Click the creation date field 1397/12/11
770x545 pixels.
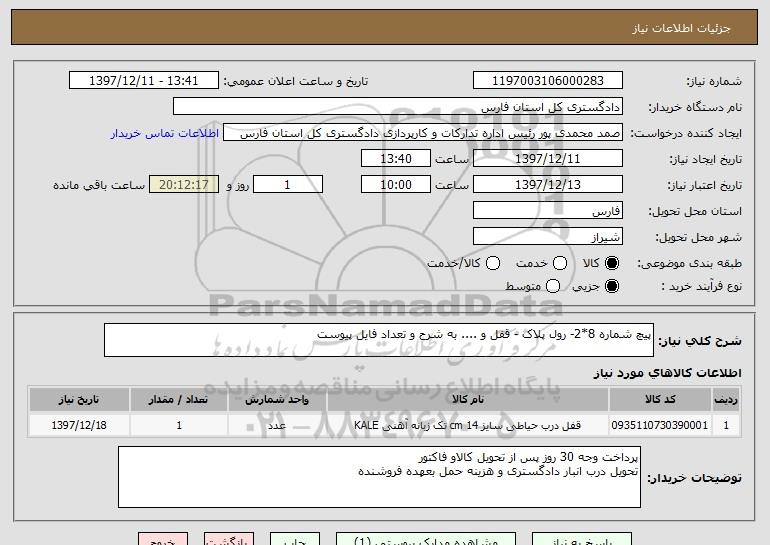548,159
